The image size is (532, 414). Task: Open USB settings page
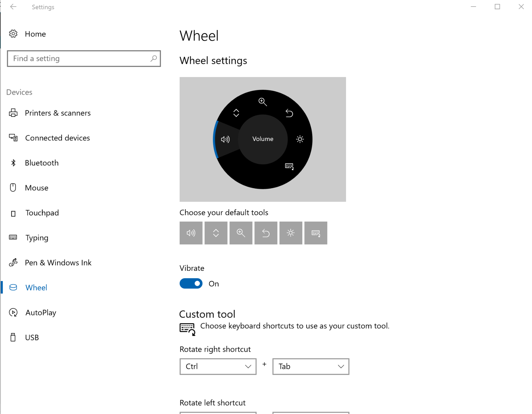coord(32,338)
